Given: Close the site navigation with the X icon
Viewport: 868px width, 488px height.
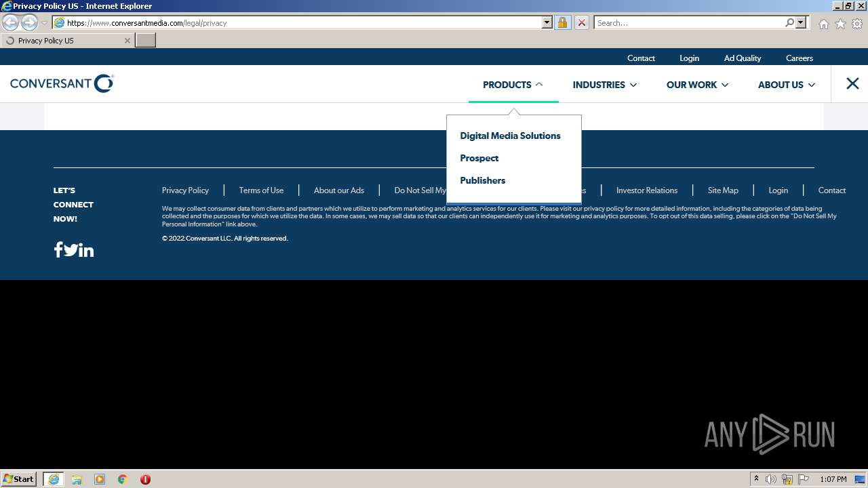Looking at the screenshot, I should pyautogui.click(x=852, y=83).
